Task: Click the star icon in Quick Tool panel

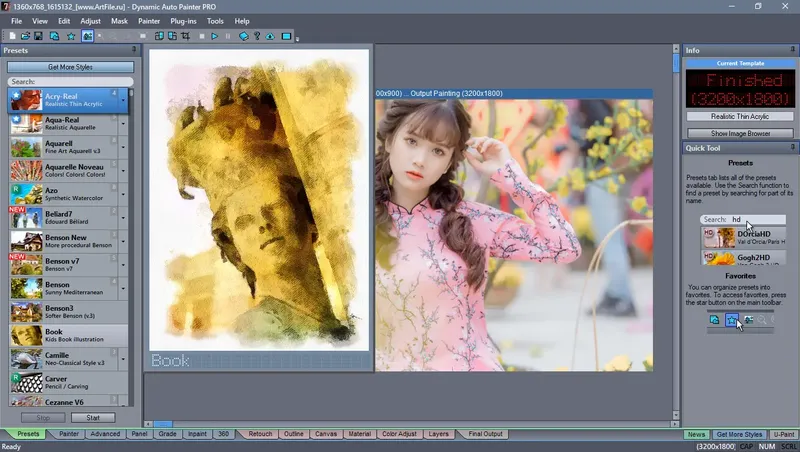Action: [x=731, y=319]
